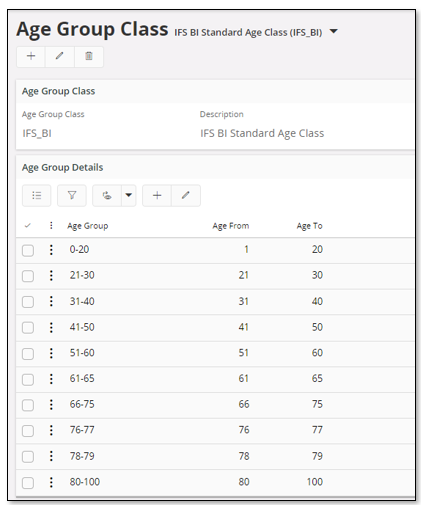
Task: Open row actions menu for 66-75 group
Action: click(51, 405)
